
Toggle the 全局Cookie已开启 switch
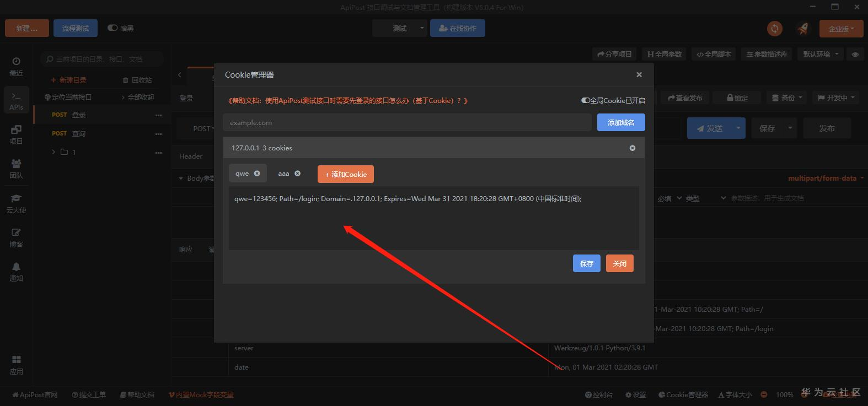586,100
